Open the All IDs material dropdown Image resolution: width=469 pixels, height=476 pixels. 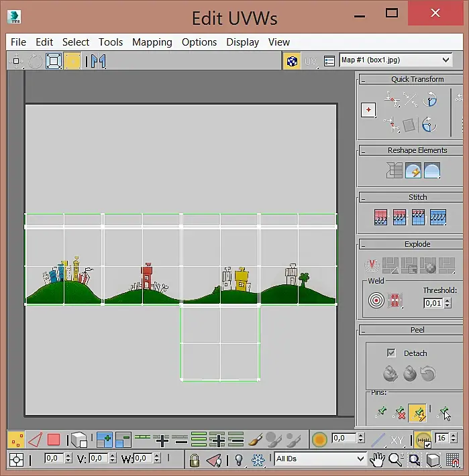[x=320, y=459]
